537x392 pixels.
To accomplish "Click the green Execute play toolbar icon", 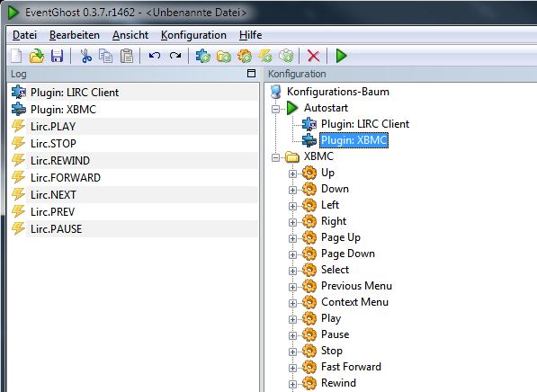I will 341,56.
